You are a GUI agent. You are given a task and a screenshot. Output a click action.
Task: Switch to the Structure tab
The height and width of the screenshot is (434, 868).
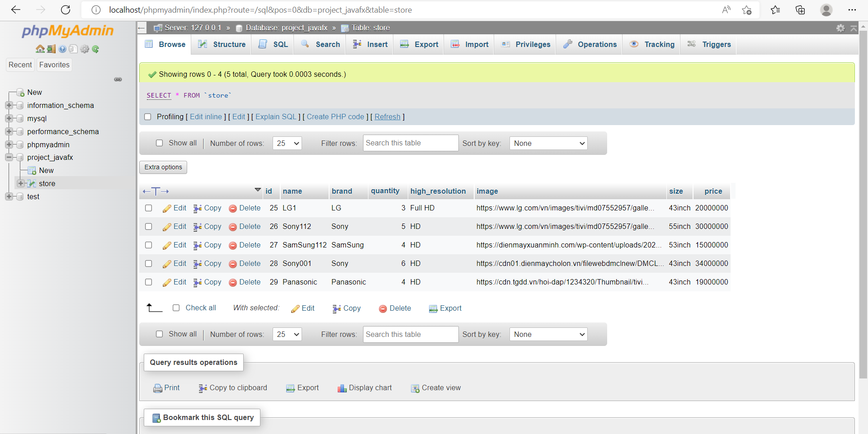222,44
